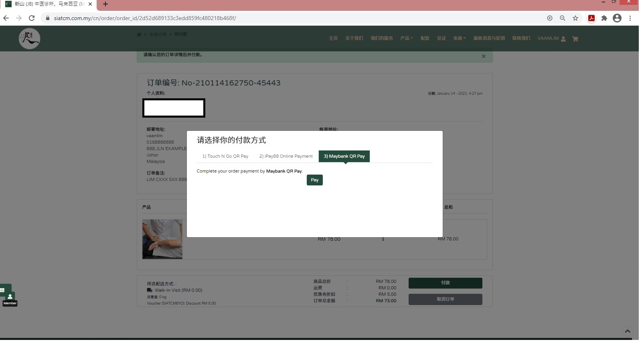Image resolution: width=644 pixels, height=358 pixels.
Task: Click the product thumbnail image
Action: pos(162,239)
